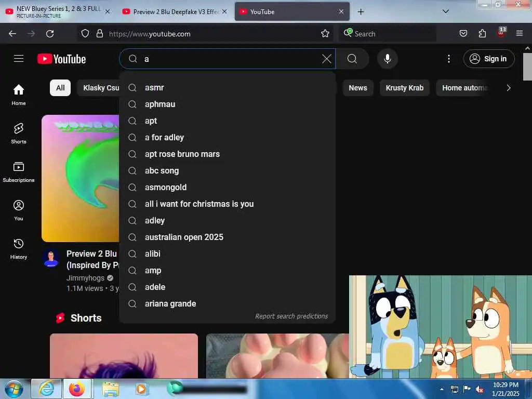
Task: Open Windows Explorer from the taskbar
Action: pos(111,389)
